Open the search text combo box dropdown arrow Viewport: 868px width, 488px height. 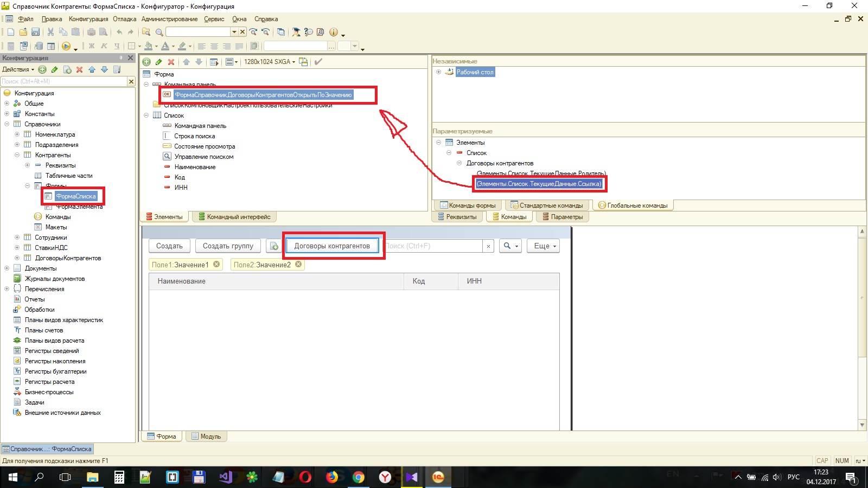pos(234,32)
